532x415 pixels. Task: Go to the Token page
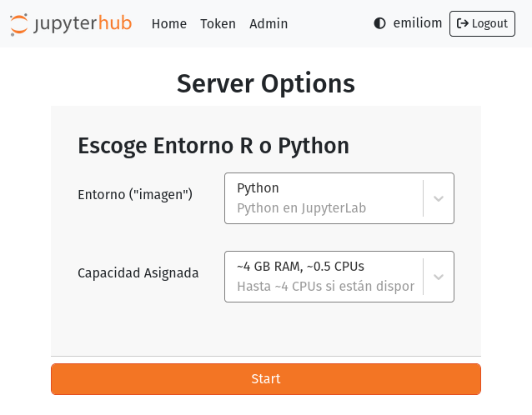coord(218,23)
